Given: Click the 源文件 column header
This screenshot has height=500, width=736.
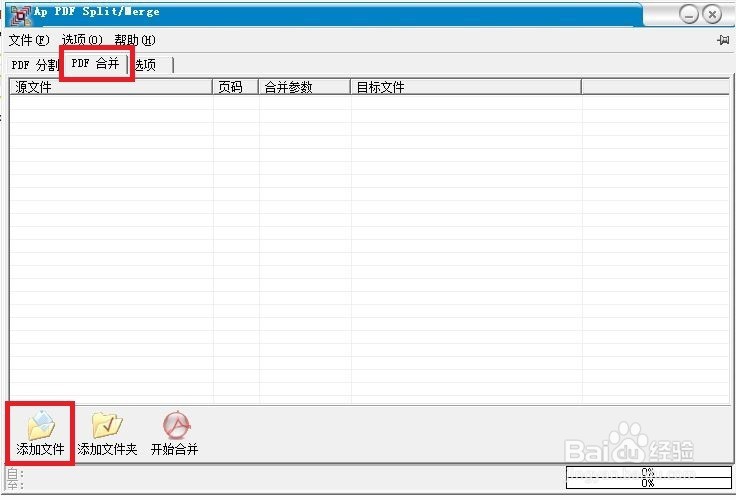Looking at the screenshot, I should (x=111, y=87).
